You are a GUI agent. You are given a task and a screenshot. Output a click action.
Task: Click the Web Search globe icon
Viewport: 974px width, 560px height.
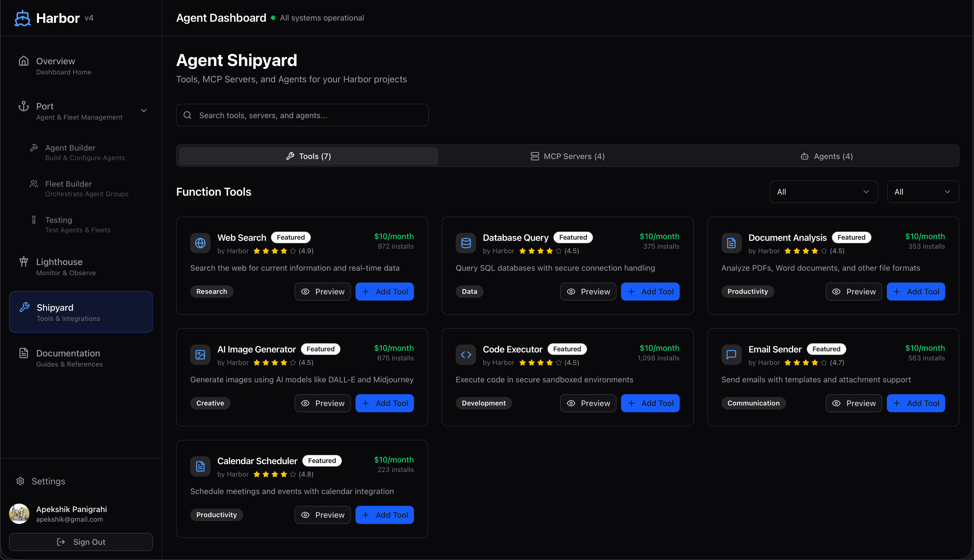200,243
